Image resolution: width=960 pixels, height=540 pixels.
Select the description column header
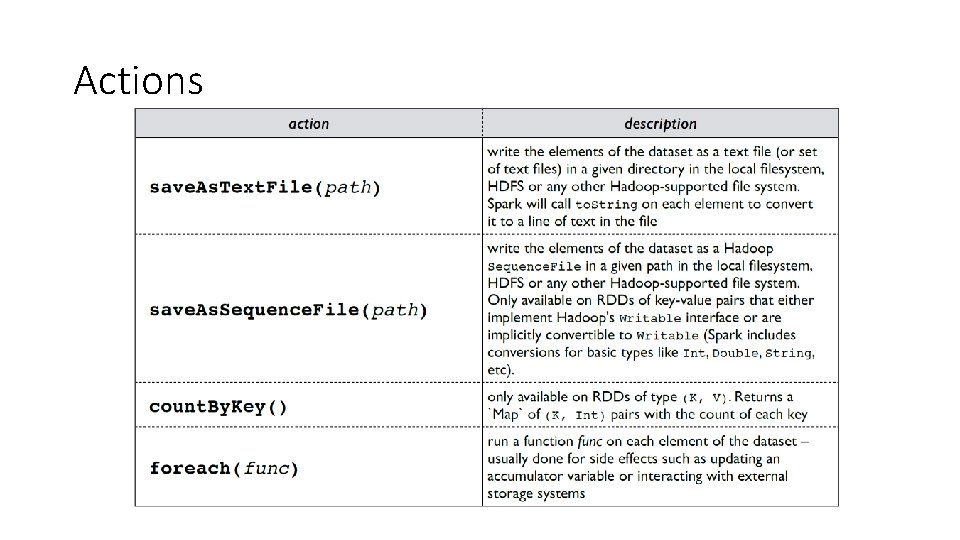(660, 123)
